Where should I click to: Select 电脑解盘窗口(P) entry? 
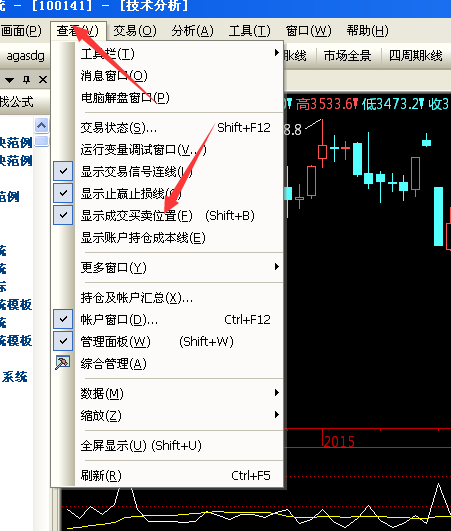(179, 98)
